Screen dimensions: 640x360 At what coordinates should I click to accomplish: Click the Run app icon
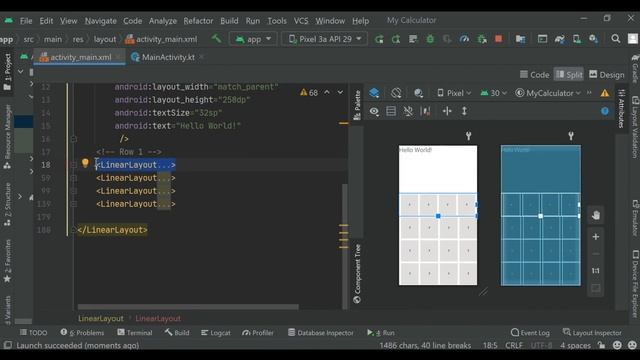pos(379,39)
